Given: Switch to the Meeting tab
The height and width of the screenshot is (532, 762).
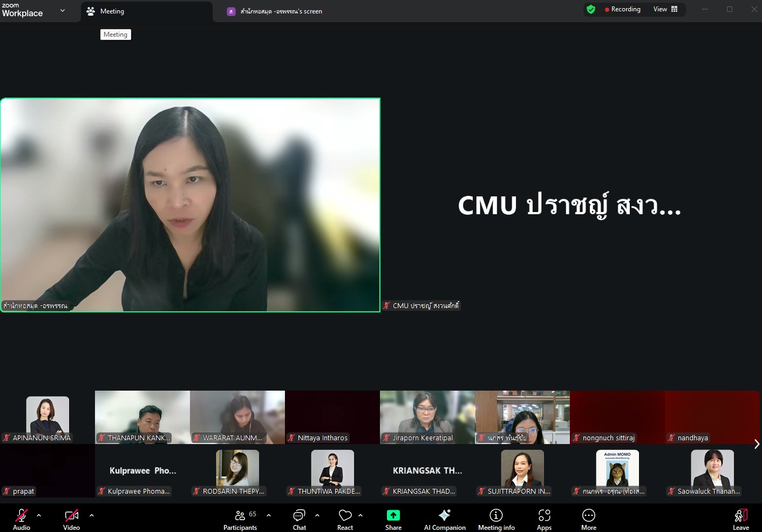Looking at the screenshot, I should pyautogui.click(x=112, y=11).
